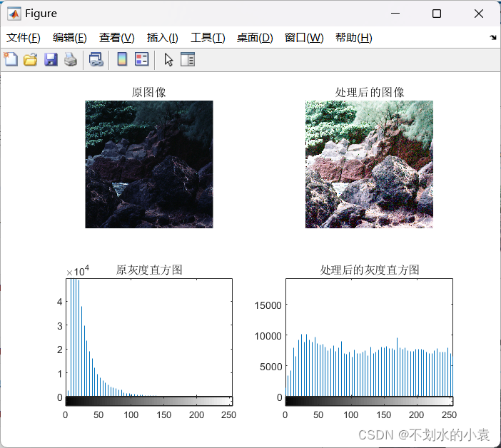Click the grayscale bar under the processed histogram

pos(369,402)
